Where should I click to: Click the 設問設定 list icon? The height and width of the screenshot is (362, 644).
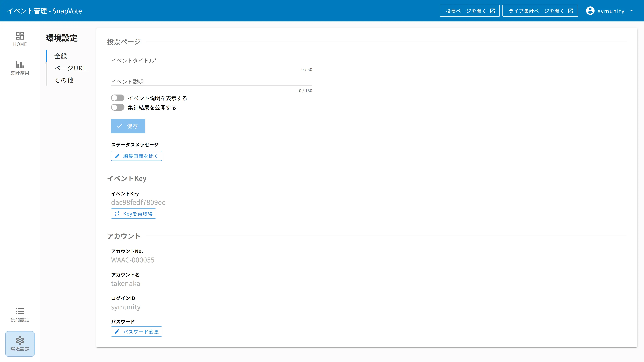click(x=20, y=311)
